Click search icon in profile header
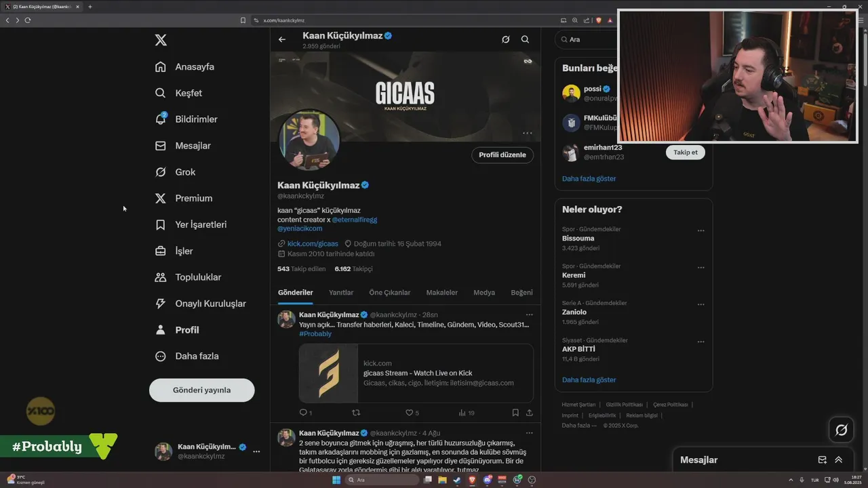Screen dimensions: 868x488 click(525, 39)
